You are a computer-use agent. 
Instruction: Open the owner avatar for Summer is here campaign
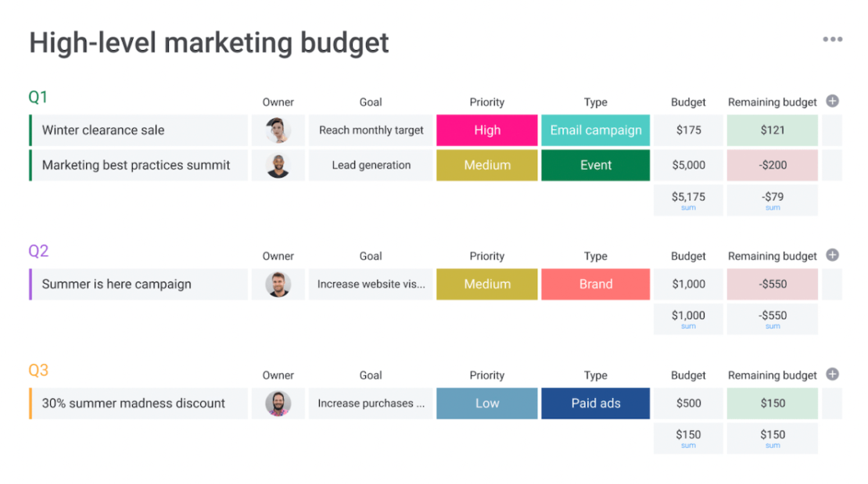[278, 284]
